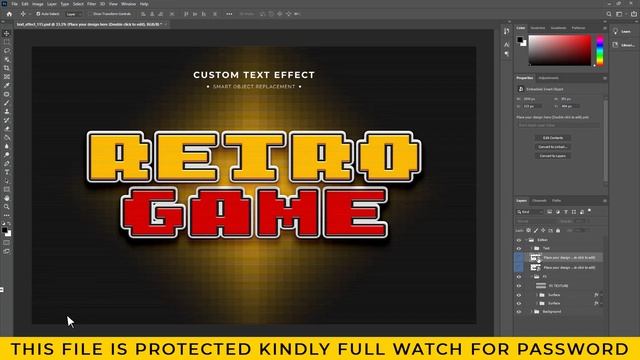Viewport: 640px width, 360px height.
Task: Select the Brush tool
Action: [7, 102]
